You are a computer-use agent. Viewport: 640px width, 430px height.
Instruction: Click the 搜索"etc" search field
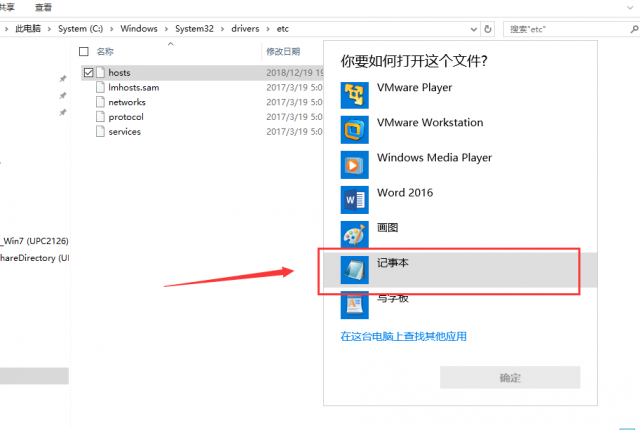568,29
